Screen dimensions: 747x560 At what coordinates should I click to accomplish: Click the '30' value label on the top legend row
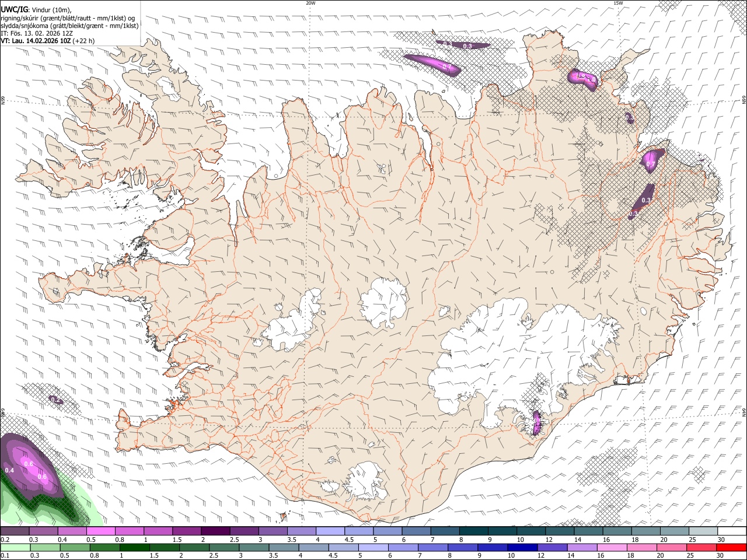[721, 540]
